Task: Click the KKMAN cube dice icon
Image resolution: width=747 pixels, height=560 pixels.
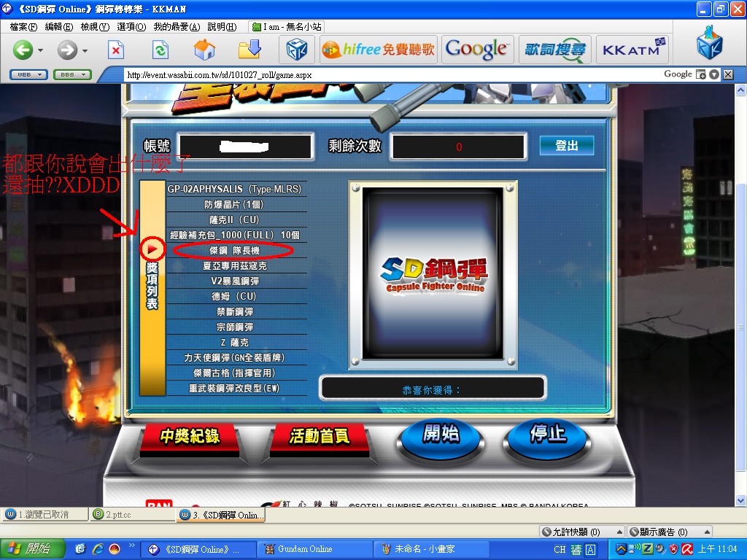Action: click(296, 50)
